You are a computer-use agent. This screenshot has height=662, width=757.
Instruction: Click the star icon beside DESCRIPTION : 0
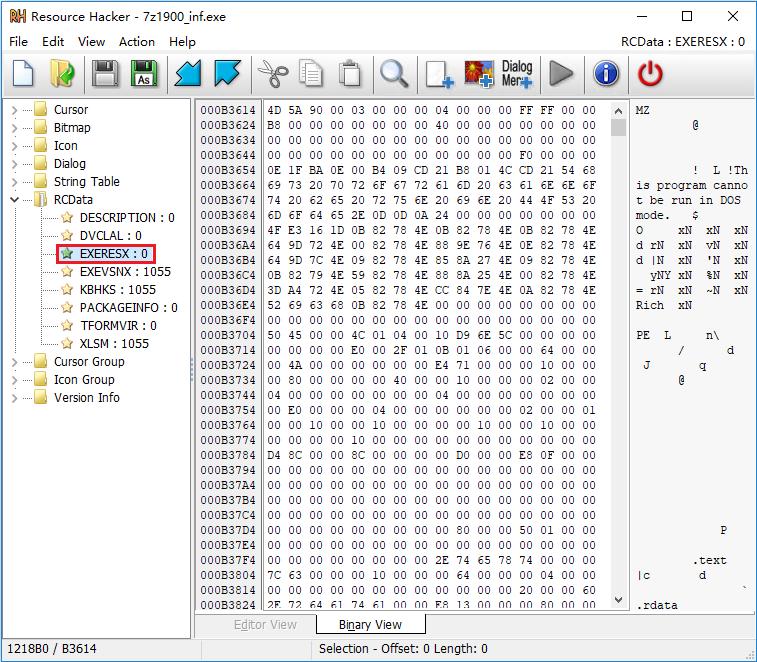pos(67,218)
